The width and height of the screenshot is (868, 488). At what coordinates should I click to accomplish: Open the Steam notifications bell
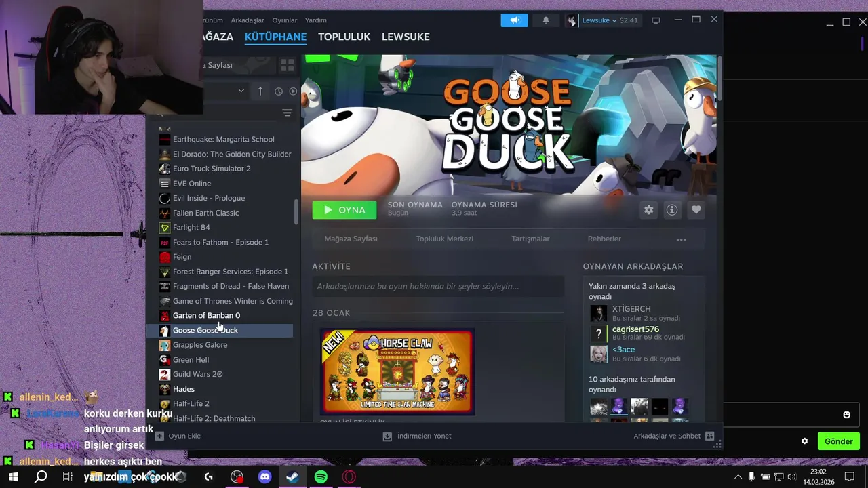point(546,20)
